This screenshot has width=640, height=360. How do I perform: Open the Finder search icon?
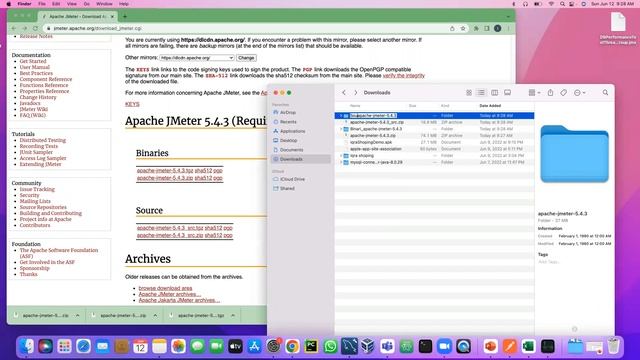click(605, 93)
